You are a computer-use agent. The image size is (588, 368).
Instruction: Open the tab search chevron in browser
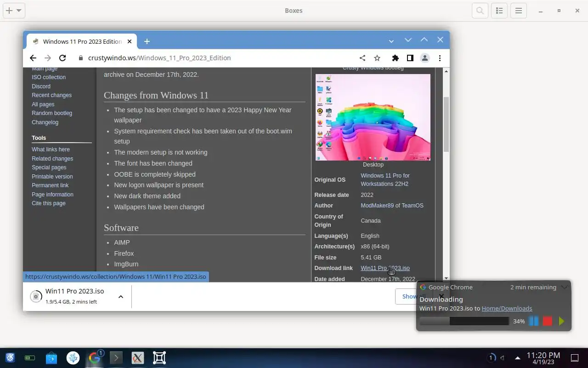click(391, 41)
